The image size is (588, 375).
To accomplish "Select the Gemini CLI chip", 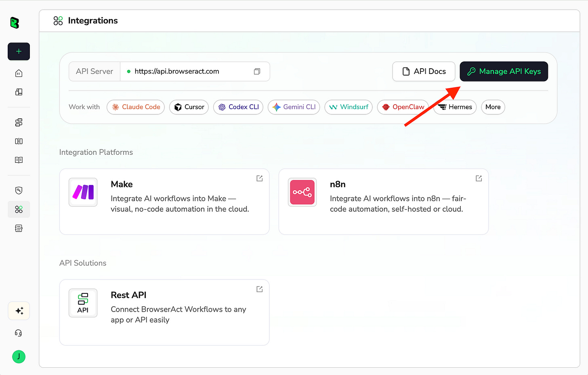I will (294, 107).
